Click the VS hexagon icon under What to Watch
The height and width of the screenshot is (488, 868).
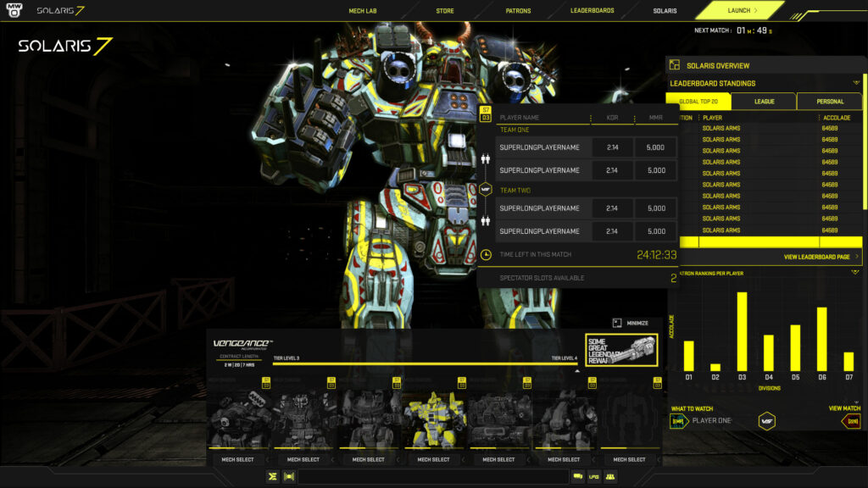766,421
